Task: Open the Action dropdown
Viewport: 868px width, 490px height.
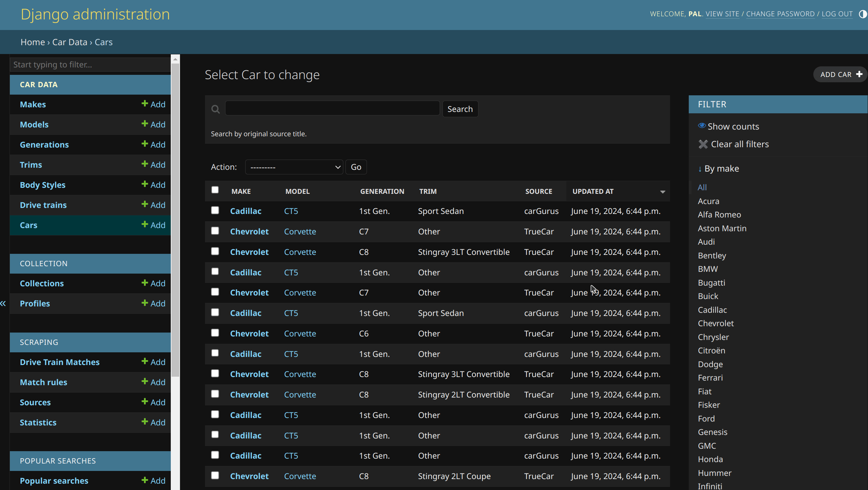Action: 294,167
